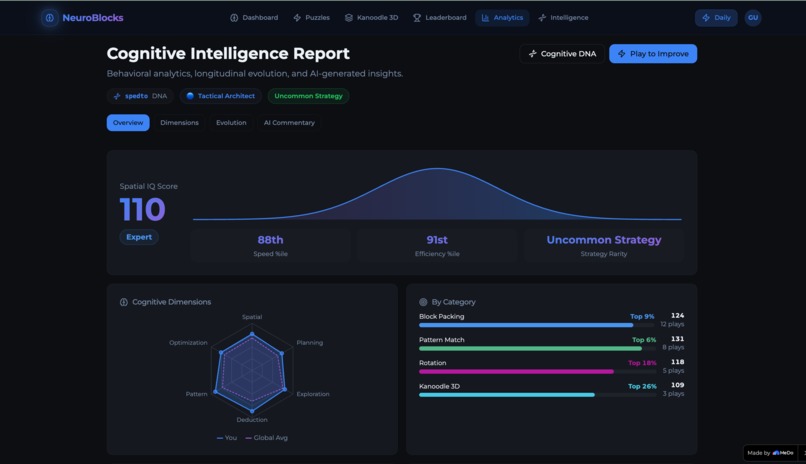Image resolution: width=806 pixels, height=464 pixels.
Task: Open Kanoodle 3D navigation item
Action: [x=371, y=17]
